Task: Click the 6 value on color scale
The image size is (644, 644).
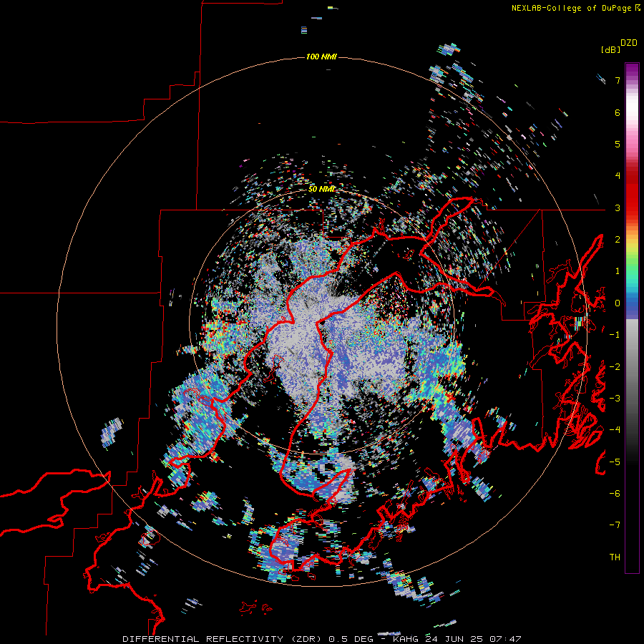Action: 618,112
